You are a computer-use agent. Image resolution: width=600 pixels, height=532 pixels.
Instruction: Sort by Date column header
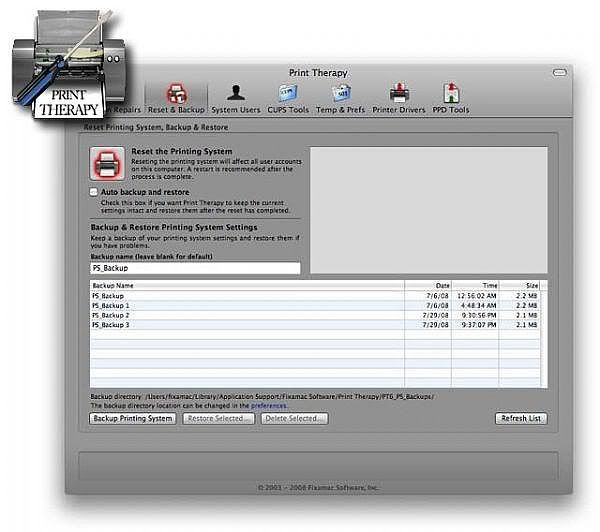click(428, 286)
